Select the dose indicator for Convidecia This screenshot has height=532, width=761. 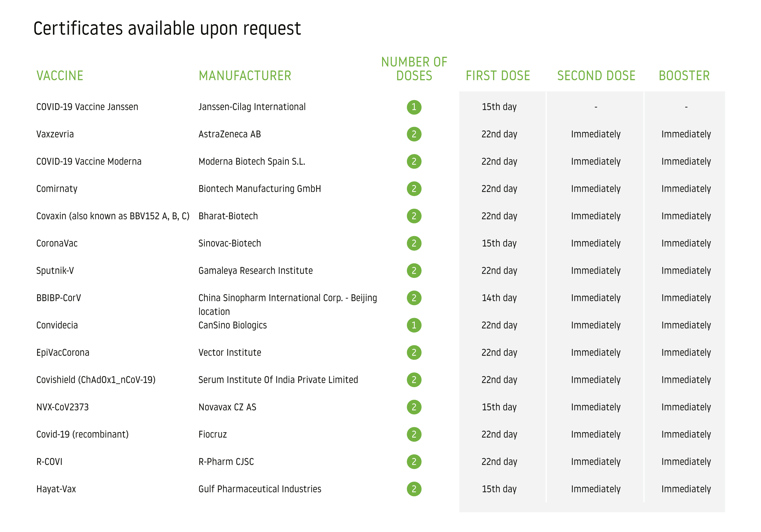[x=414, y=325]
